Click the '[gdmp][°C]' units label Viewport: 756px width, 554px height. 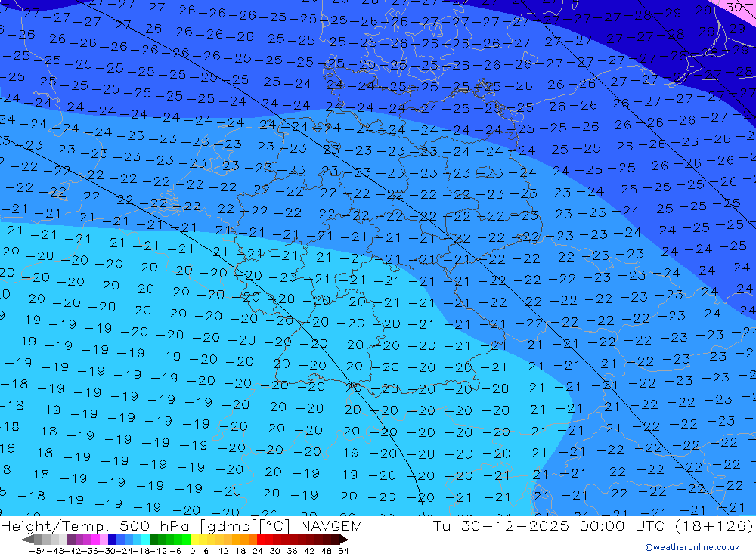246,526
